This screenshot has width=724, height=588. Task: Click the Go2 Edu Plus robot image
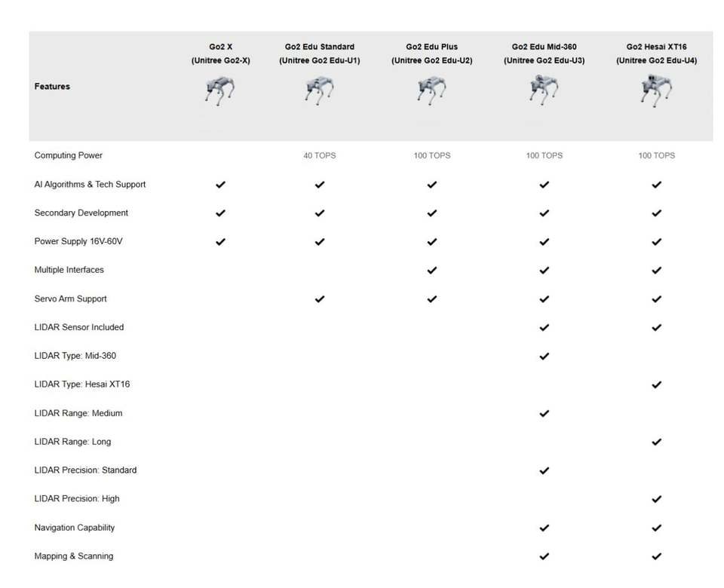431,91
